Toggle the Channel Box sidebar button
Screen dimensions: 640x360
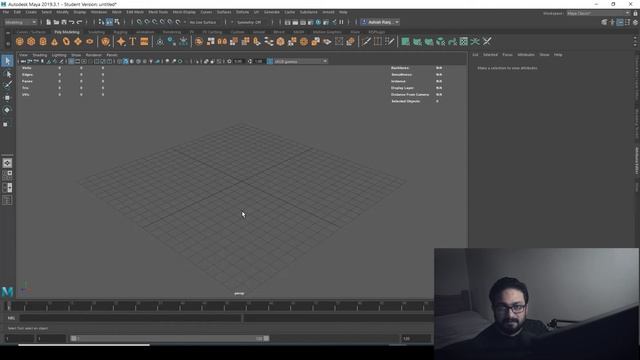635,22
